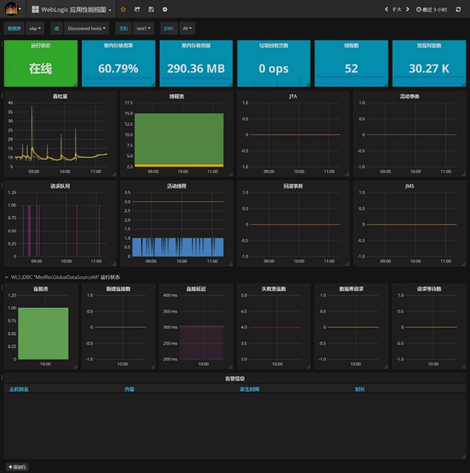Click the resize handle of throughput panel
The image size is (470, 473).
114,174
